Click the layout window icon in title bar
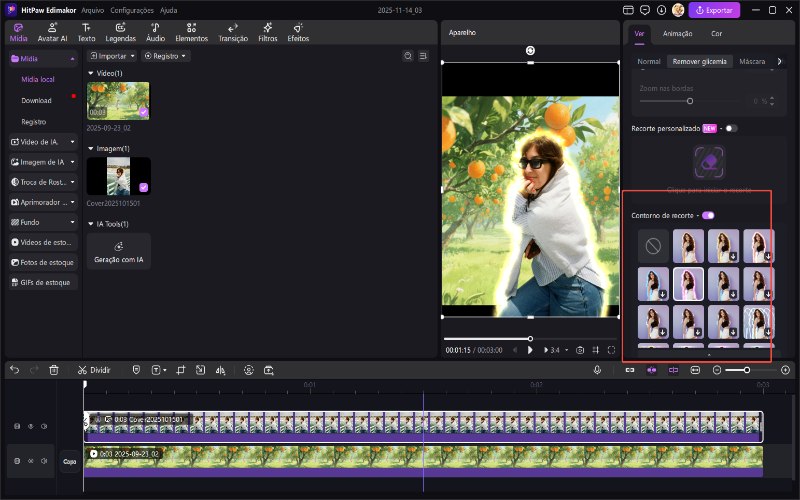800x500 pixels. 628,10
